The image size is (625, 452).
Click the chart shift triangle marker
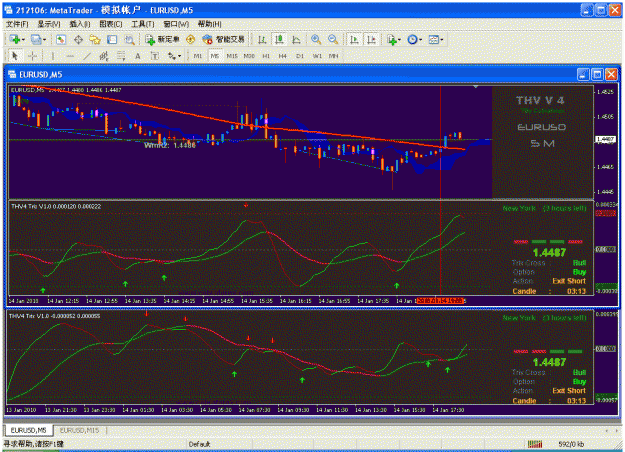pos(476,86)
